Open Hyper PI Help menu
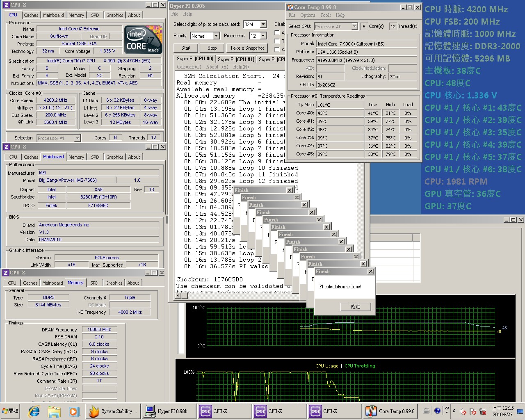The width and height of the screenshot is (525, 420). pyautogui.click(x=187, y=14)
